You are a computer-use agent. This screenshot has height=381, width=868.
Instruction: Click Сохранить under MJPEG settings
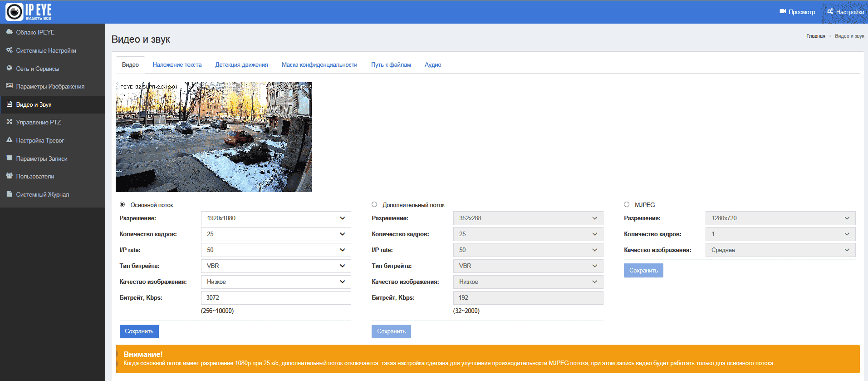(x=643, y=271)
